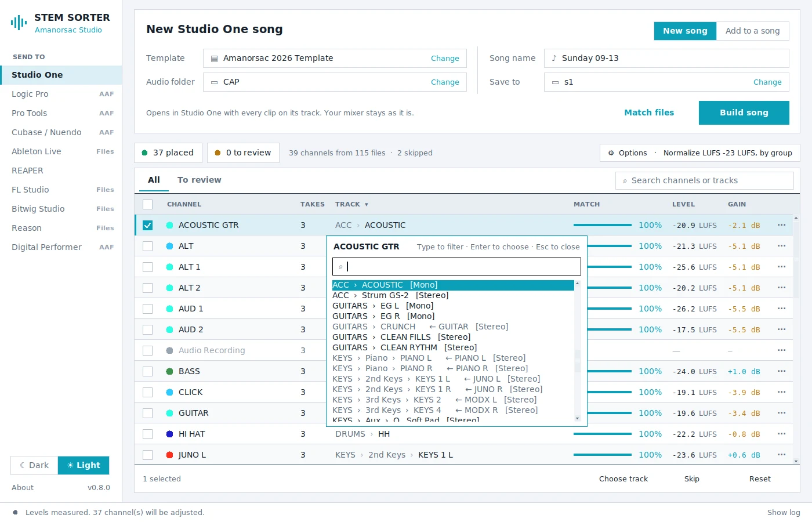
Task: Click Change for the Template field
Action: [x=445, y=59]
